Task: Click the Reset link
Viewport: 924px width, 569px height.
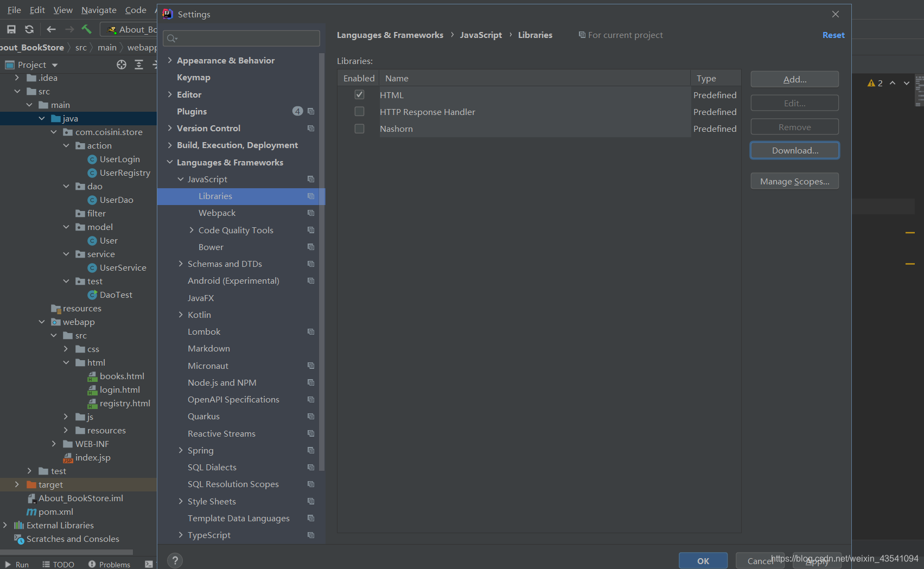Action: click(x=833, y=35)
